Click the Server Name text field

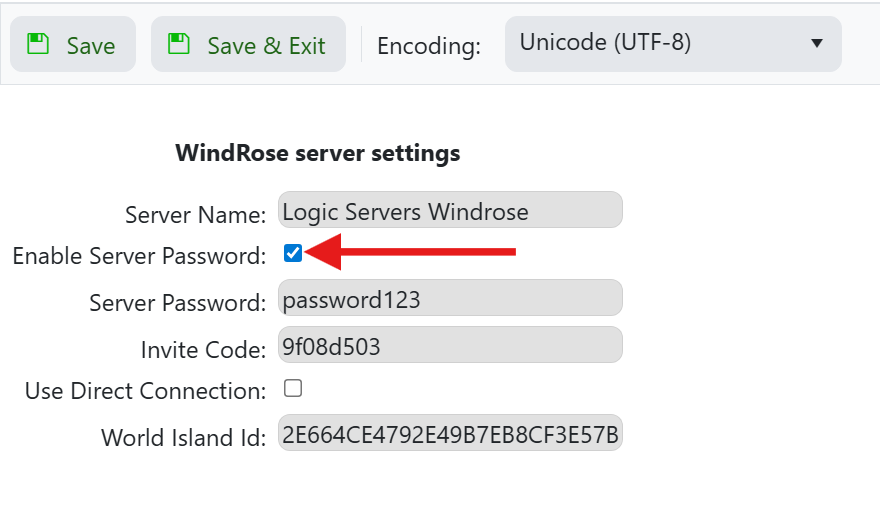click(450, 211)
